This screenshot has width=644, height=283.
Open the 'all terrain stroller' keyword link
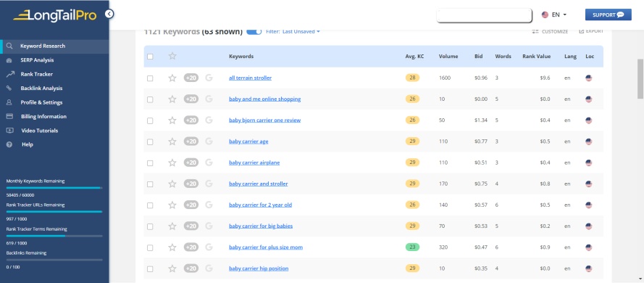(x=250, y=78)
